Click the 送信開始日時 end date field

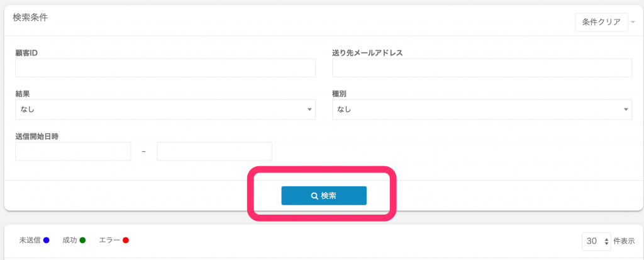click(214, 151)
